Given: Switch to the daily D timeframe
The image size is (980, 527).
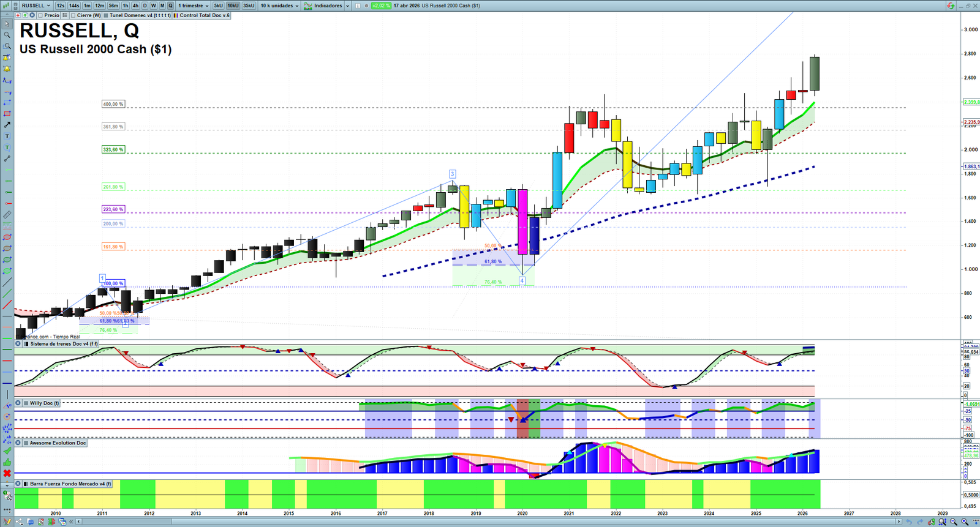Looking at the screenshot, I should 145,6.
